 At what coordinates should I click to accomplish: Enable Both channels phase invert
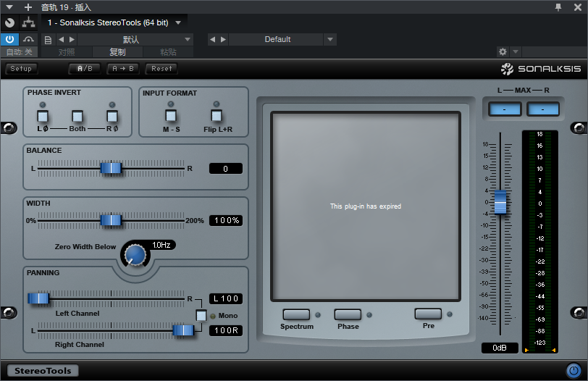click(77, 116)
